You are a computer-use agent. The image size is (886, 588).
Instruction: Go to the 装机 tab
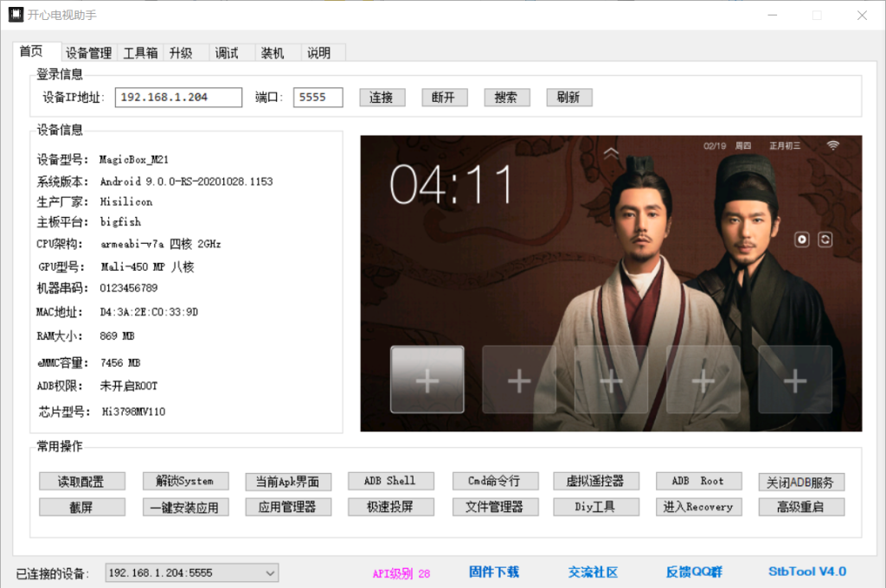[273, 53]
